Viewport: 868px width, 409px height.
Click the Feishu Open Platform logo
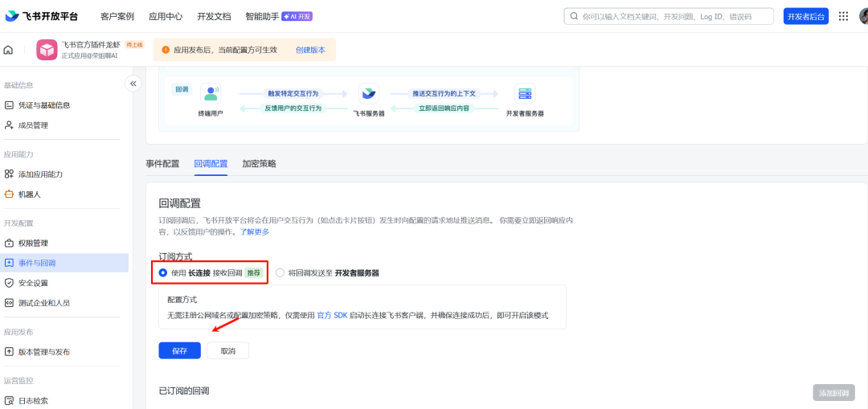(42, 16)
